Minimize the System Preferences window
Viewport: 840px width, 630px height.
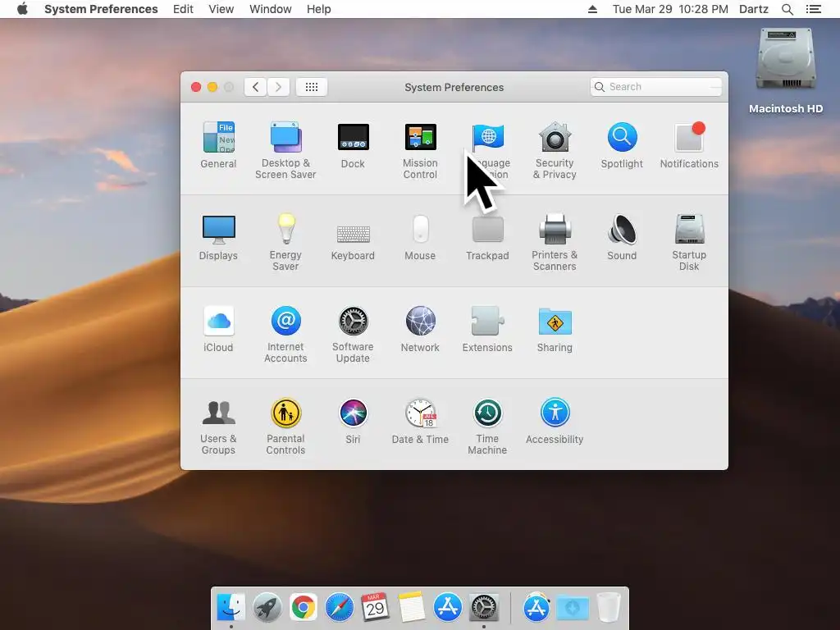[212, 87]
